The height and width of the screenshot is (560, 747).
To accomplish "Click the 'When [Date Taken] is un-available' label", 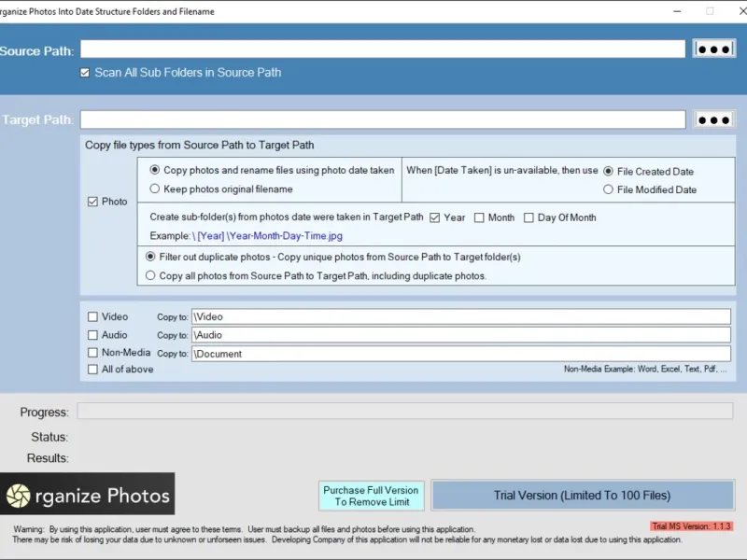I will coord(502,171).
